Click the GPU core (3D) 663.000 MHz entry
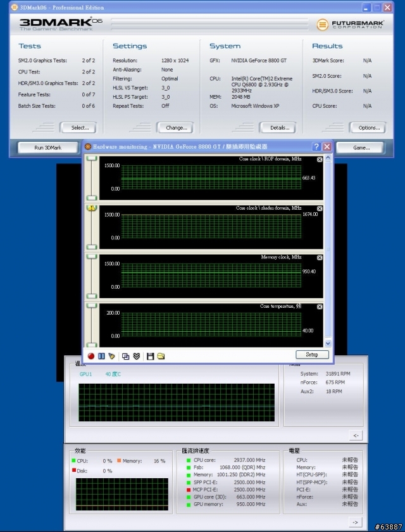The image size is (405, 532). point(226,497)
